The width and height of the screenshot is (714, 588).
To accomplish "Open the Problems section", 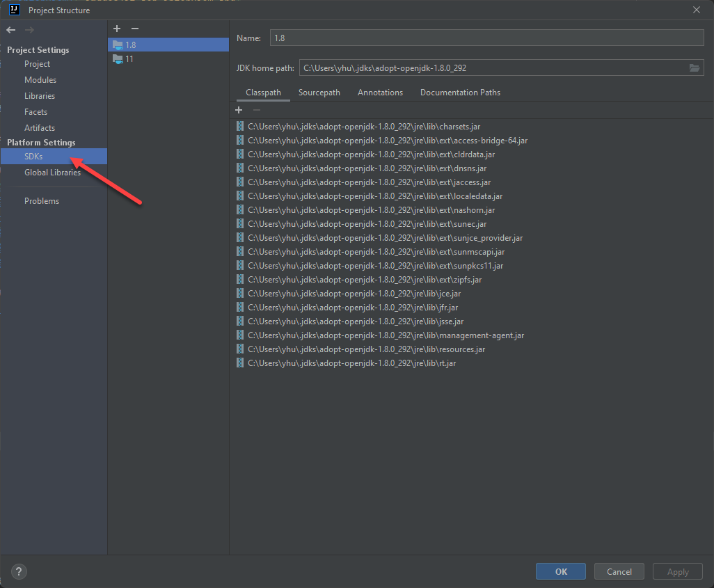I will click(42, 201).
